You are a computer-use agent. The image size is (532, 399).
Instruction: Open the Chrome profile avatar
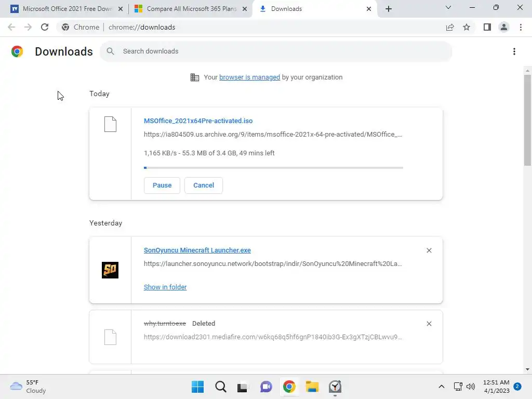pos(504,27)
